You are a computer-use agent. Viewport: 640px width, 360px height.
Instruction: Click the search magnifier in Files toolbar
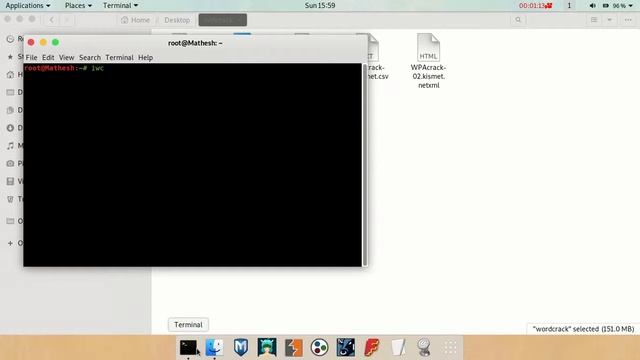click(x=518, y=20)
